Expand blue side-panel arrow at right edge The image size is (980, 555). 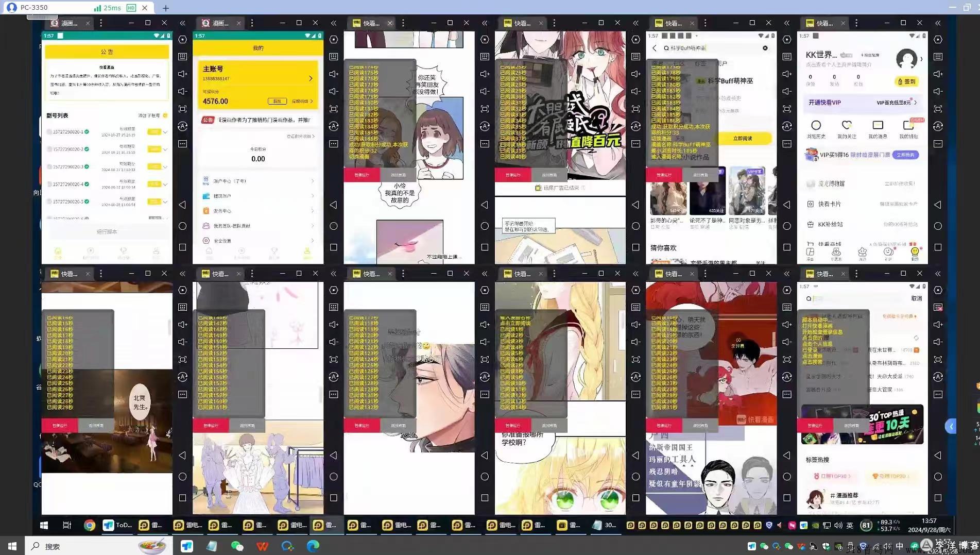pyautogui.click(x=951, y=426)
